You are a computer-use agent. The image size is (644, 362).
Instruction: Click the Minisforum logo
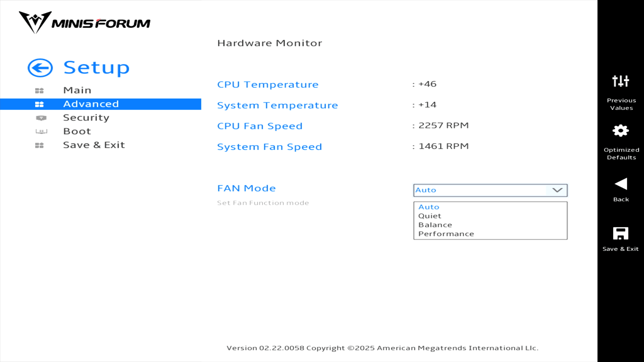[85, 23]
